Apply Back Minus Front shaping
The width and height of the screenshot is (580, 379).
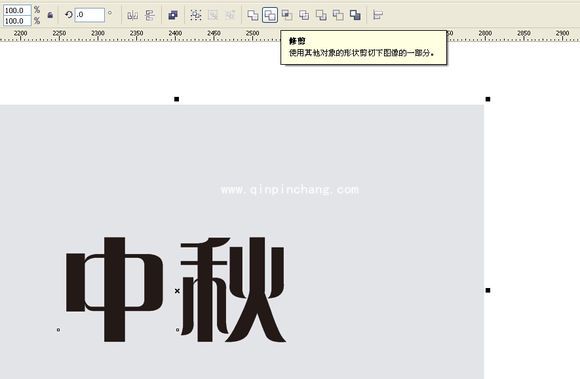338,15
